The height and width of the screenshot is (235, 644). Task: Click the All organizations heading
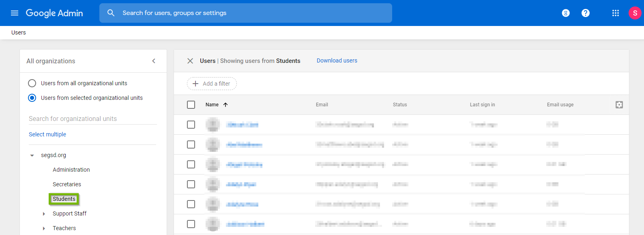[51, 61]
